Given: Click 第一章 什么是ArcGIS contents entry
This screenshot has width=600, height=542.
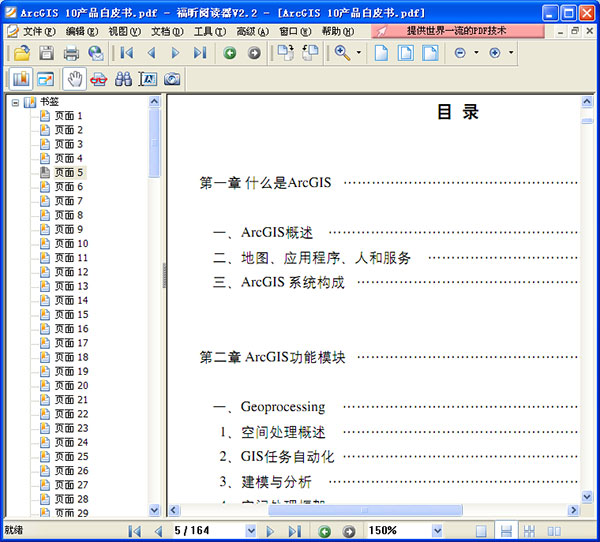Looking at the screenshot, I should pyautogui.click(x=265, y=183).
